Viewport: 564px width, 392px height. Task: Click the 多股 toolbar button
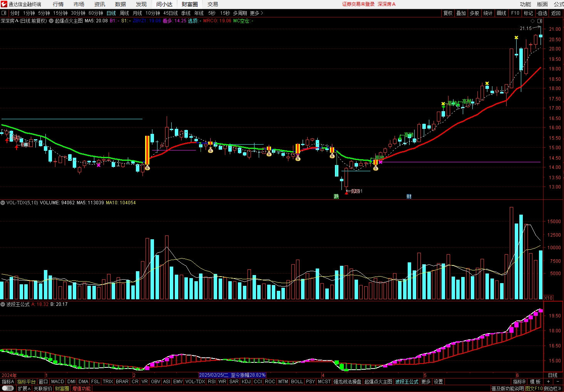click(474, 13)
